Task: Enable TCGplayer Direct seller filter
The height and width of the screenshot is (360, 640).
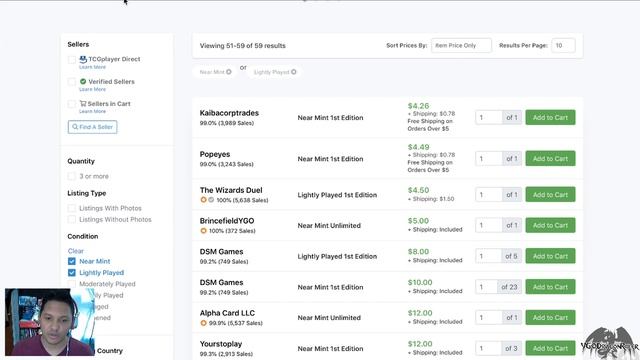Action: pyautogui.click(x=72, y=60)
